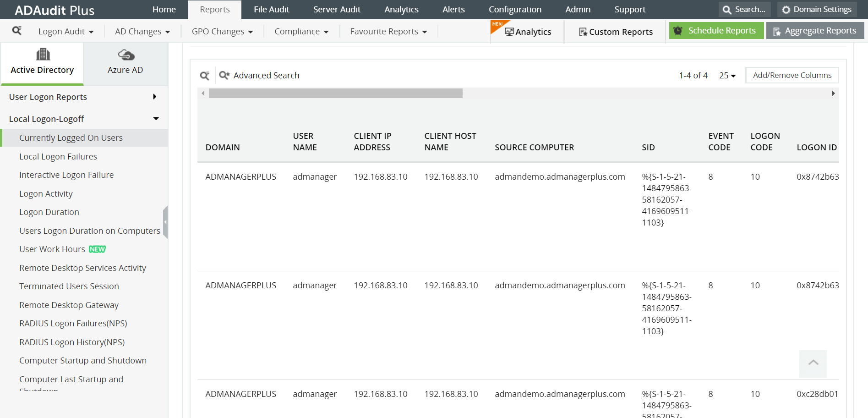The height and width of the screenshot is (418, 868).
Task: Switch to the Analytics tab
Action: (401, 10)
